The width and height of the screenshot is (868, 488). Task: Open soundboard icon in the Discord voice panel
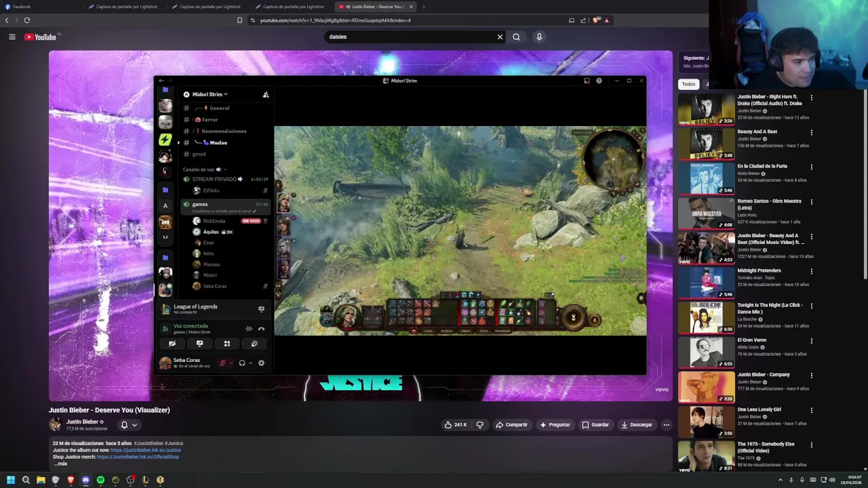(254, 344)
